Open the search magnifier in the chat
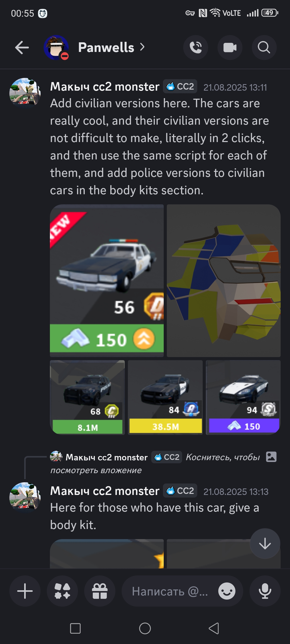 (264, 48)
